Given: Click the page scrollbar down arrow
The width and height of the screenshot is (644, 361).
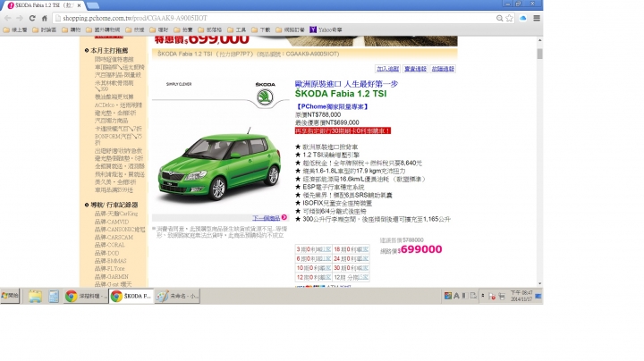Looking at the screenshot, I should pyautogui.click(x=539, y=283).
